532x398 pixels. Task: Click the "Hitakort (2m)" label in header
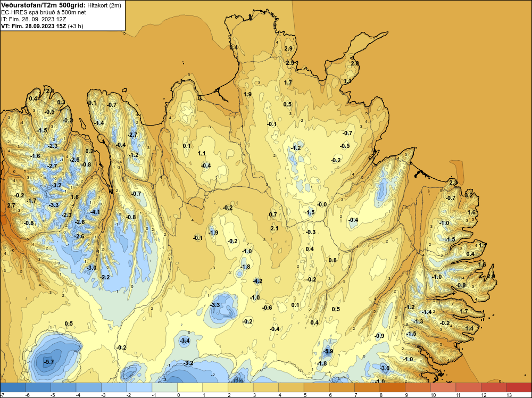[104, 5]
